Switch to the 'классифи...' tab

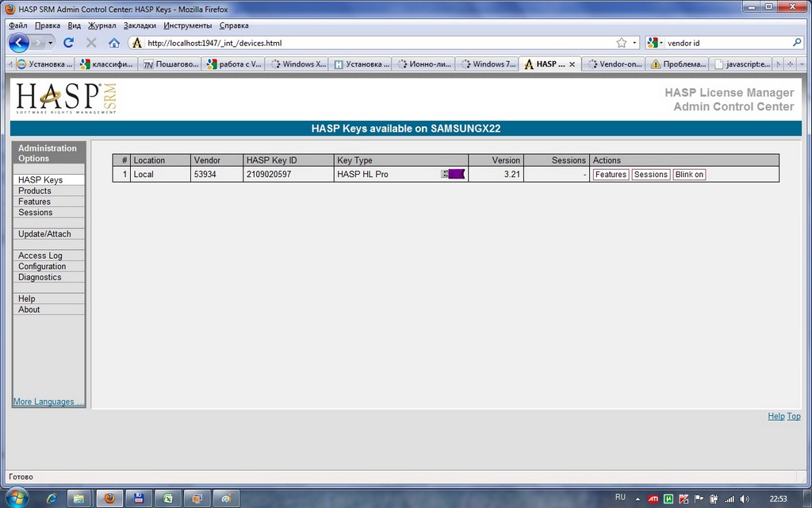click(x=107, y=64)
